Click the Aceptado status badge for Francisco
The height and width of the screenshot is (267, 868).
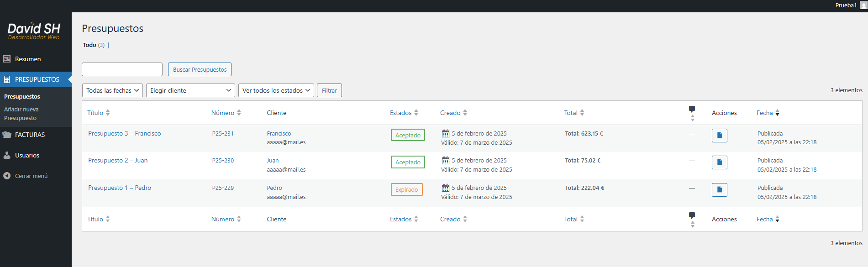pos(408,135)
